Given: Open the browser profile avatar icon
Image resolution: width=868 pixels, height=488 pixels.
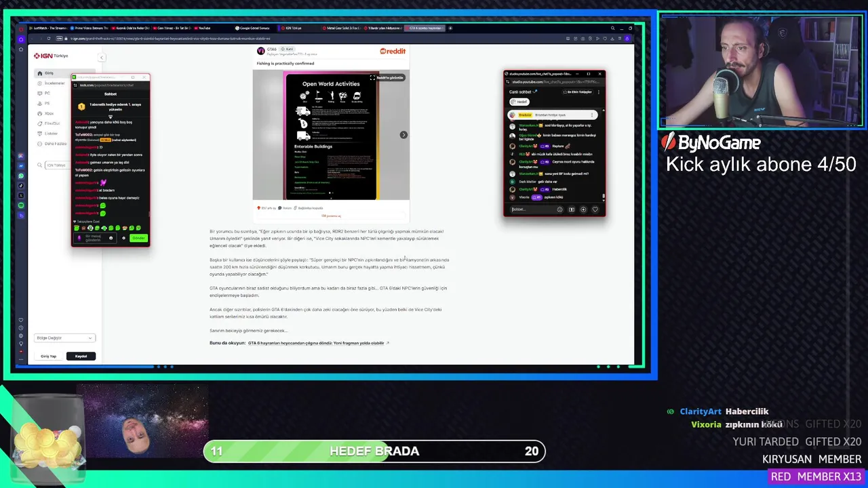Looking at the screenshot, I should click(627, 39).
